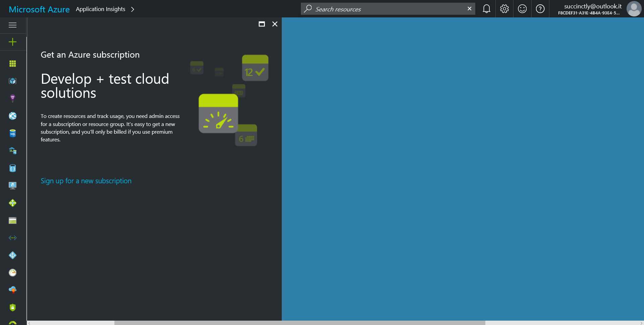
Task: Open the App Services lightbulb icon
Action: [x=12, y=98]
